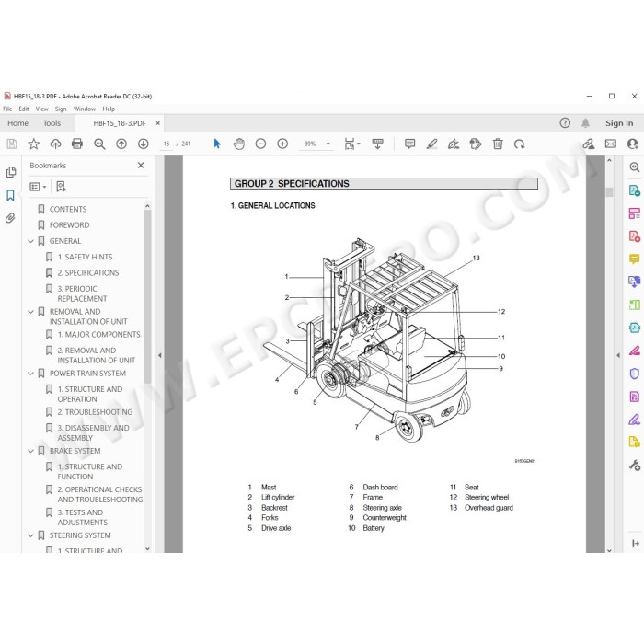Click the Delete trash icon
644x644 pixels.
pos(498,144)
